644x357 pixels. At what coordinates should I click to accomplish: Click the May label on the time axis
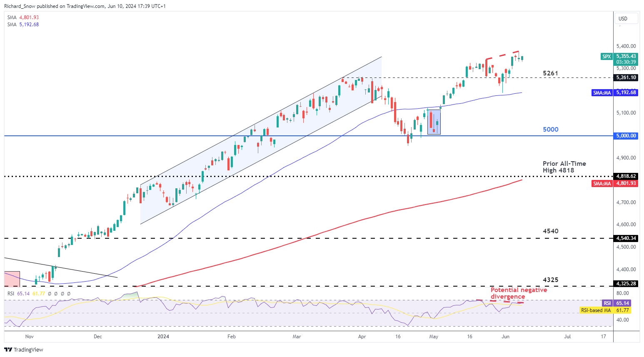coord(434,337)
